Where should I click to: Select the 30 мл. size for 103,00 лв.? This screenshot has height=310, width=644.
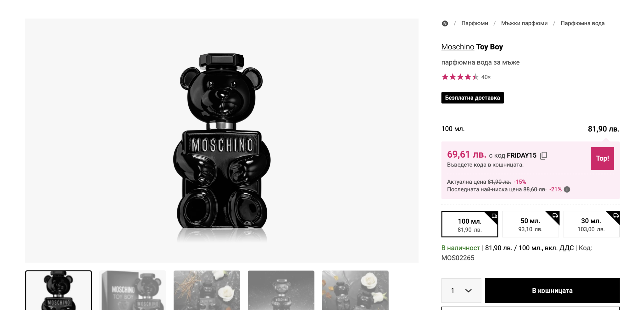tap(591, 225)
